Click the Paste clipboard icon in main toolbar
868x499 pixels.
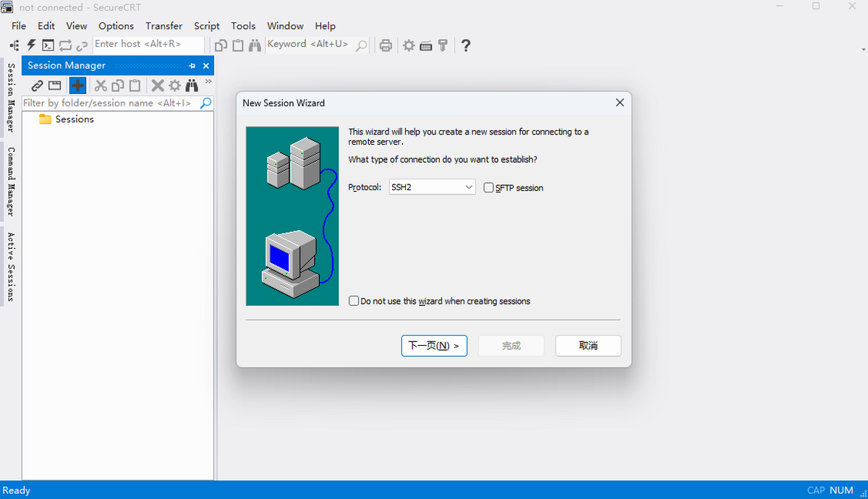coord(238,45)
